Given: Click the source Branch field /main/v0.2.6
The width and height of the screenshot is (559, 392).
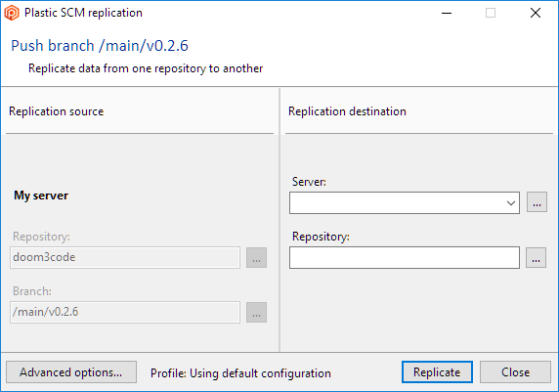Looking at the screenshot, I should 125,313.
